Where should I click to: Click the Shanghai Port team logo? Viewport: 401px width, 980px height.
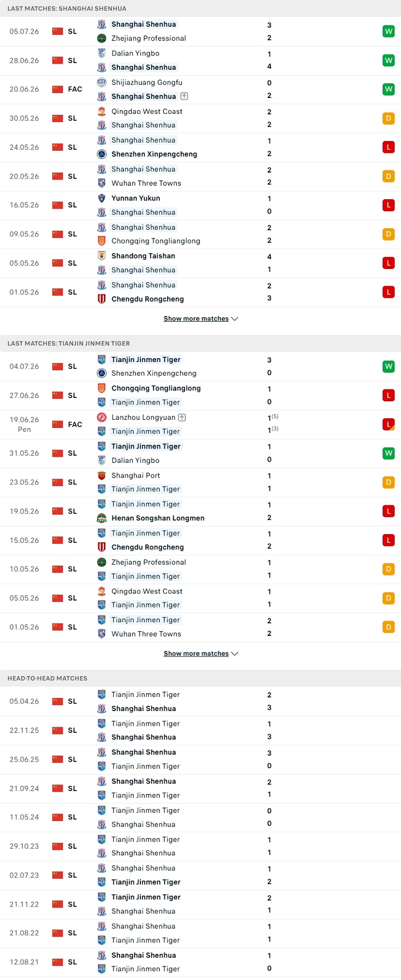(102, 475)
